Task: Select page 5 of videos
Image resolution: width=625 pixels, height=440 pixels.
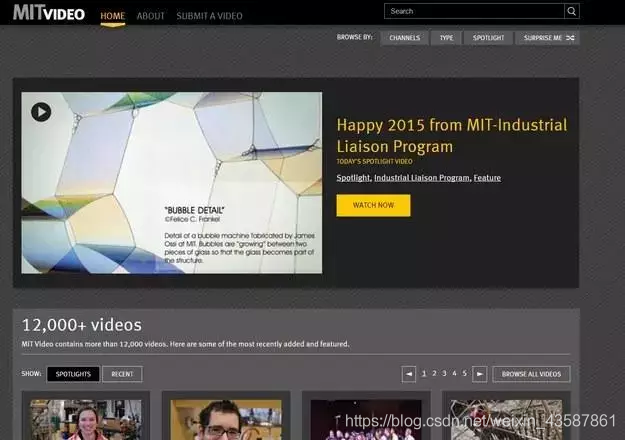Action: (x=464, y=373)
